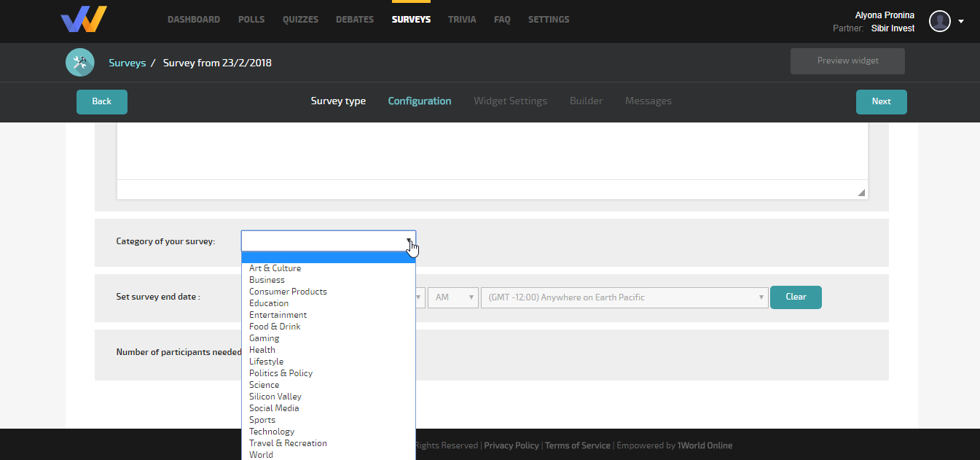980x460 pixels.
Task: Open the AM/PM dropdown
Action: (x=452, y=297)
